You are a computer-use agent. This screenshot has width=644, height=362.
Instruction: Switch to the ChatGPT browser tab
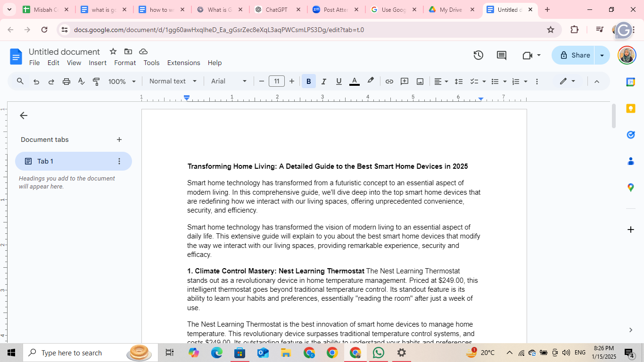point(277,9)
